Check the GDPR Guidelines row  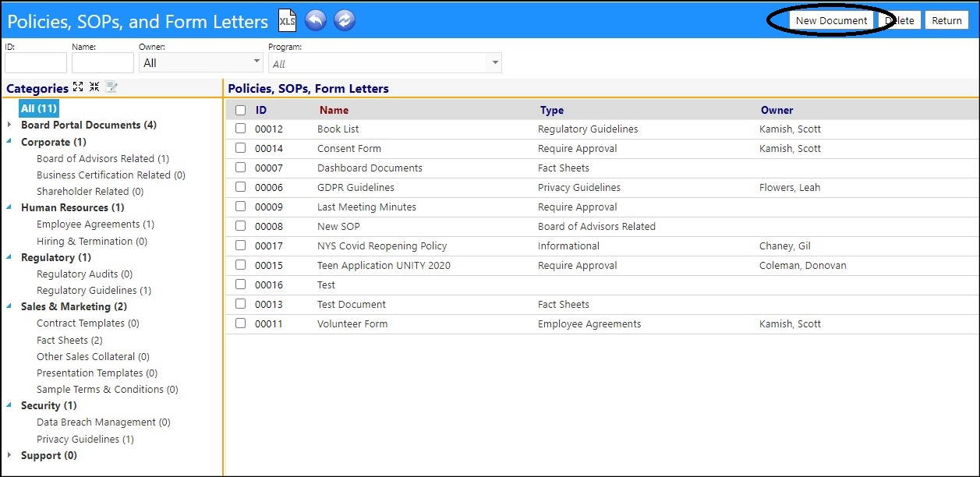point(240,187)
